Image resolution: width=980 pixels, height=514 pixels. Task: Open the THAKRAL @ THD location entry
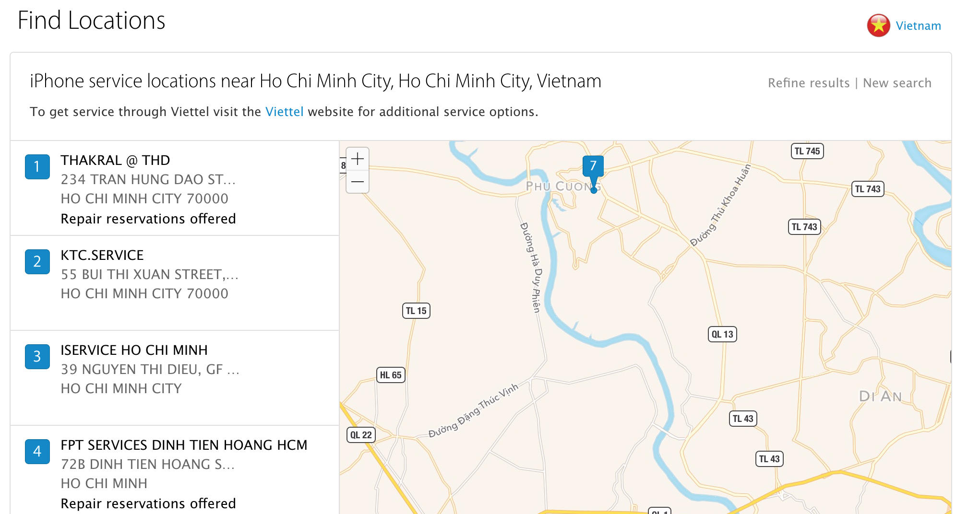tap(115, 160)
